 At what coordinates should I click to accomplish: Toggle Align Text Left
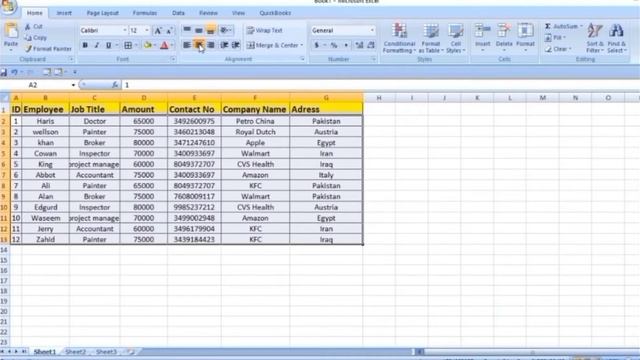pos(187,45)
